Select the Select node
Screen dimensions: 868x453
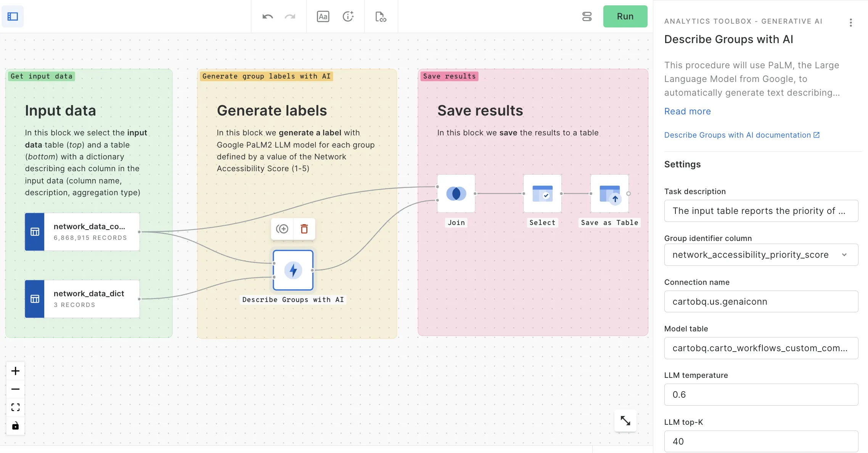(x=542, y=194)
